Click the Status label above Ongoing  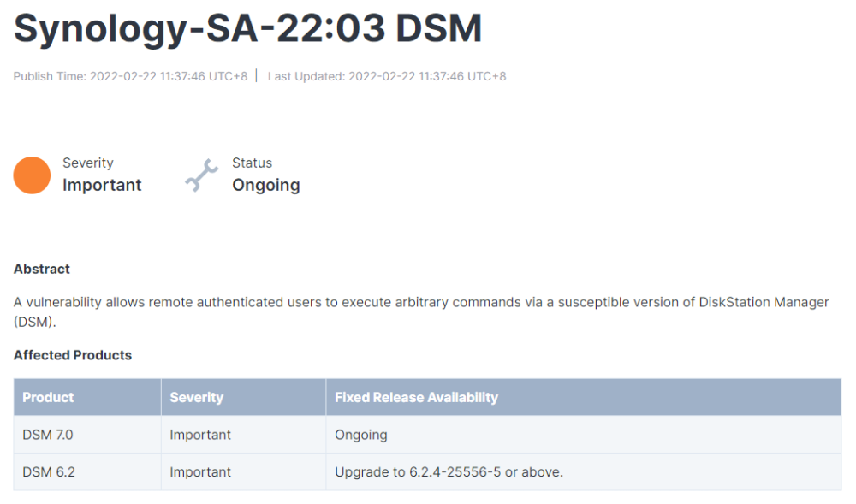pos(252,163)
